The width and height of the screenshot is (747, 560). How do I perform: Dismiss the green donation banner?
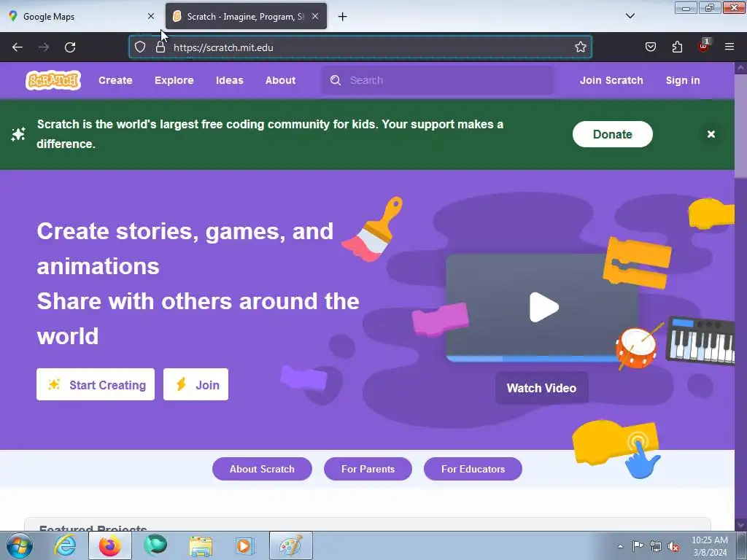pos(711,134)
